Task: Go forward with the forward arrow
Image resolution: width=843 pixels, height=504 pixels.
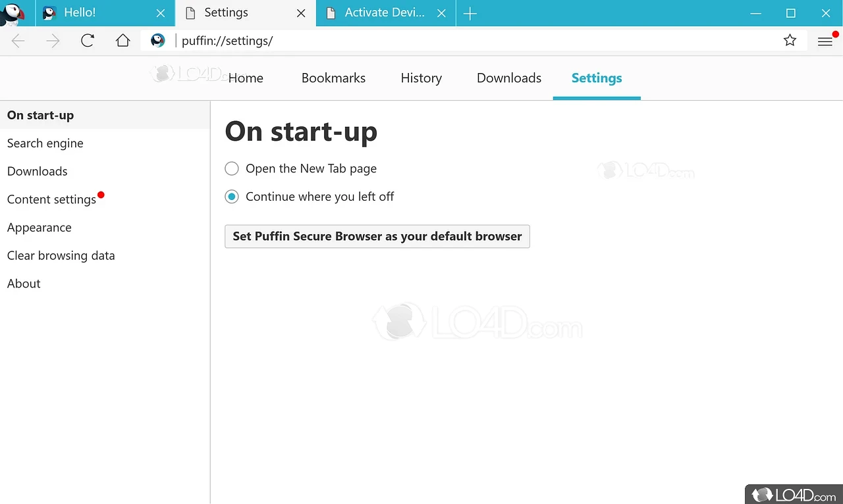Action: coord(53,41)
